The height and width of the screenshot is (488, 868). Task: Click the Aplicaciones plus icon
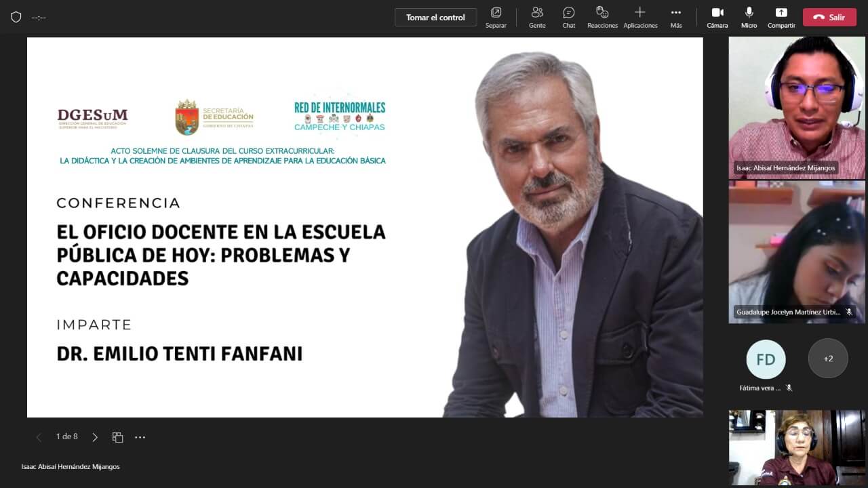pos(639,13)
